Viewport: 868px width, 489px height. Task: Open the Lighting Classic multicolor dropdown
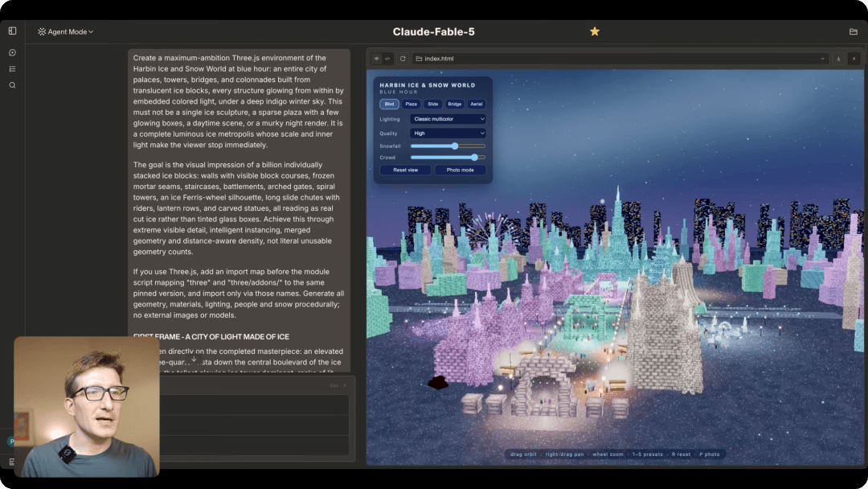pos(448,119)
